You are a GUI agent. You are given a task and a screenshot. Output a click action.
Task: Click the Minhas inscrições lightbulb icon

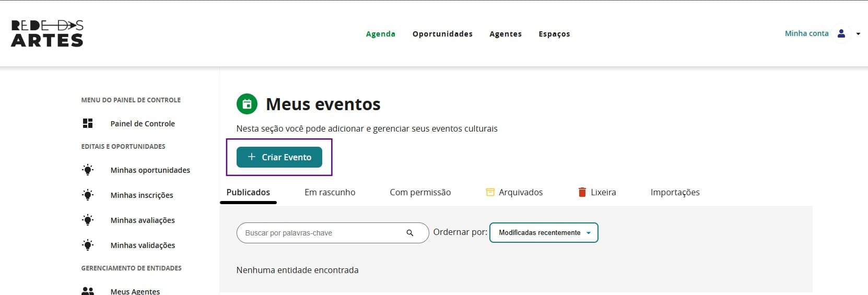(x=88, y=195)
